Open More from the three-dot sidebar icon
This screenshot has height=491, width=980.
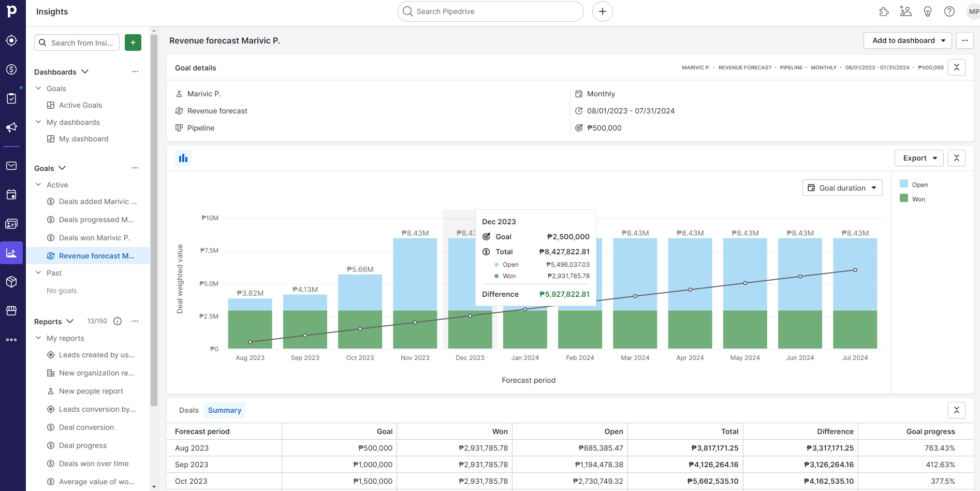point(11,340)
